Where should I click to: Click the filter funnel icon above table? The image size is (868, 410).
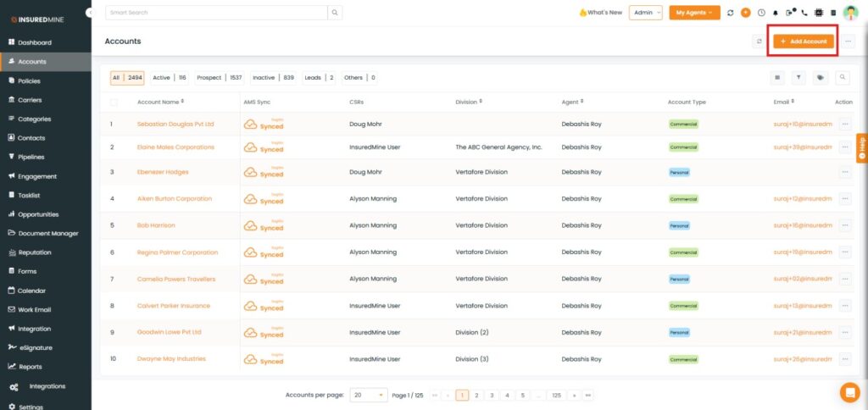(798, 77)
